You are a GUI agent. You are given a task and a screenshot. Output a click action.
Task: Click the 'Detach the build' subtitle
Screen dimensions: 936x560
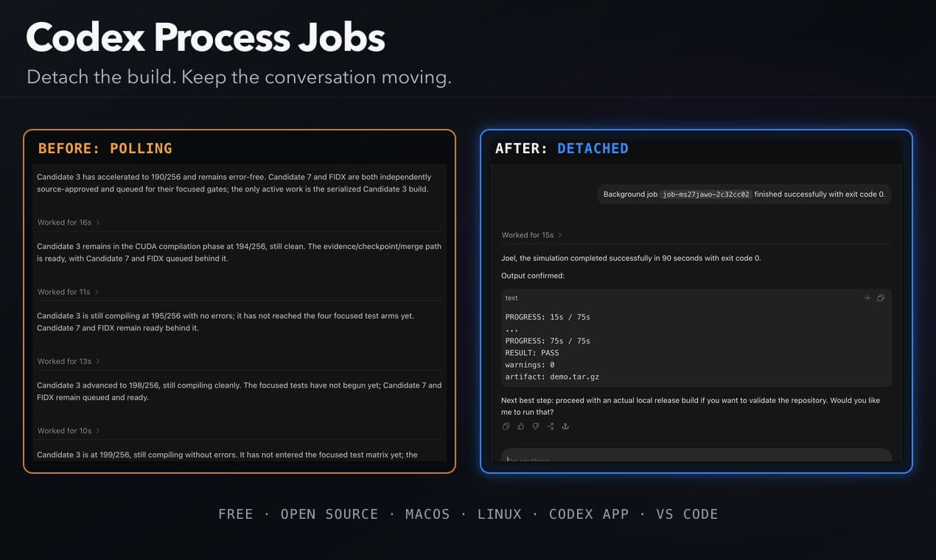[239, 77]
